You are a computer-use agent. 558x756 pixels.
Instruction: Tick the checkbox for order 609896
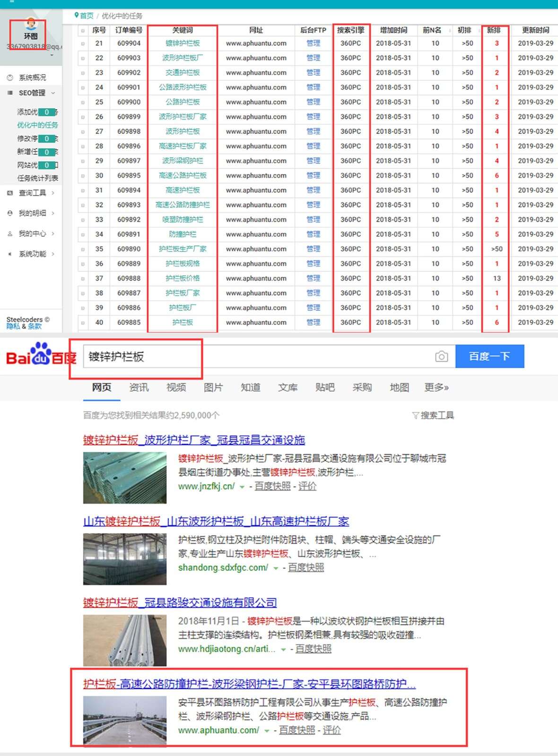click(x=83, y=146)
